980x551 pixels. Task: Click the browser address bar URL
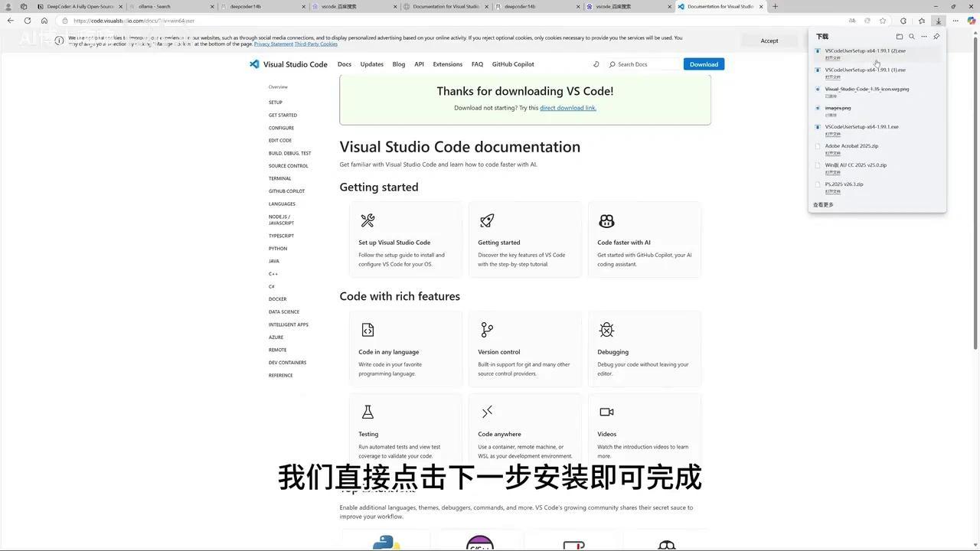tap(134, 21)
